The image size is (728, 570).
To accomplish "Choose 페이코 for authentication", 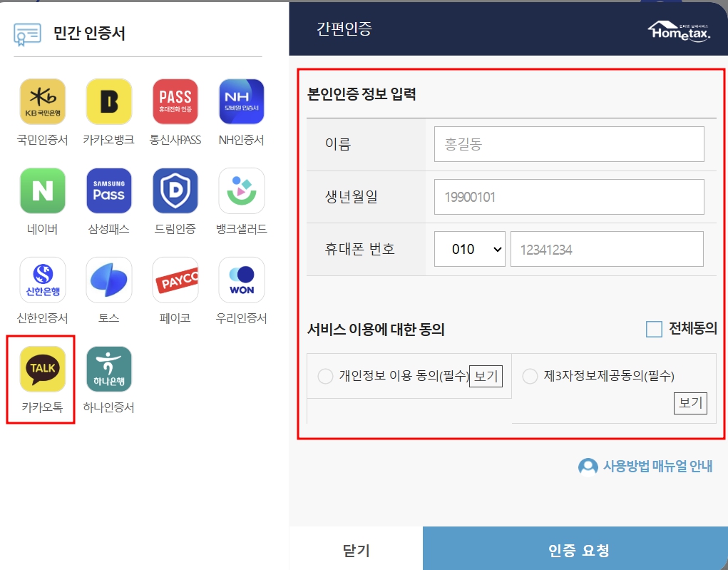I will click(x=175, y=279).
